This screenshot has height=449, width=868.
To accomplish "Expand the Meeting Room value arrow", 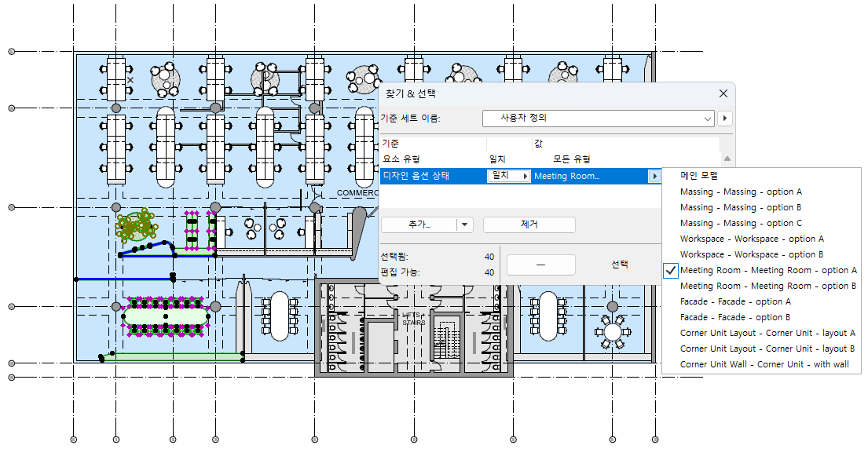I will pos(654,177).
